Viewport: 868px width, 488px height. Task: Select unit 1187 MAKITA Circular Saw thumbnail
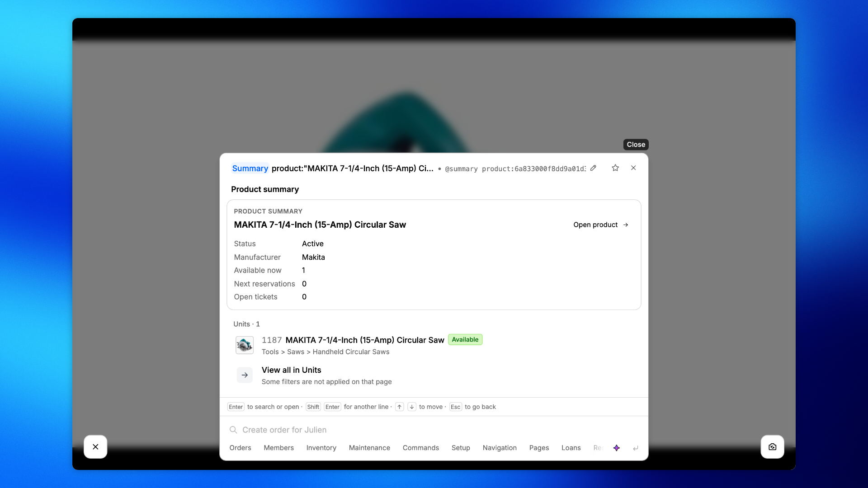[x=245, y=345]
